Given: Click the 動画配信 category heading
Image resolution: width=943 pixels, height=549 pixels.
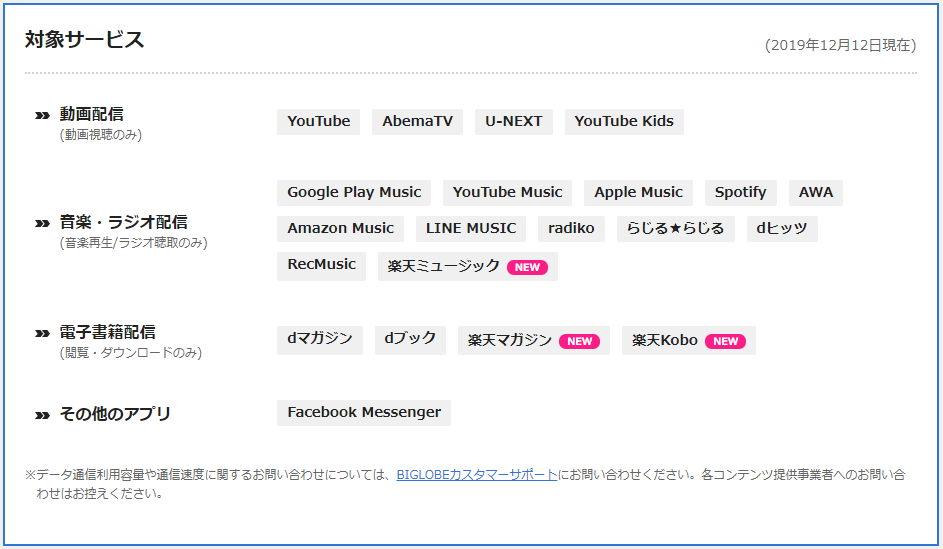Looking at the screenshot, I should point(91,114).
